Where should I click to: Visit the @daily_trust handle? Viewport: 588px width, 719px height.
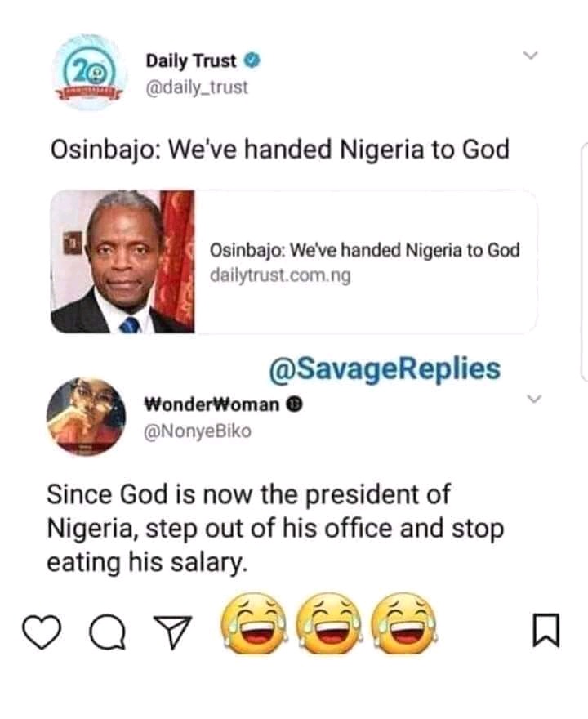tap(196, 85)
